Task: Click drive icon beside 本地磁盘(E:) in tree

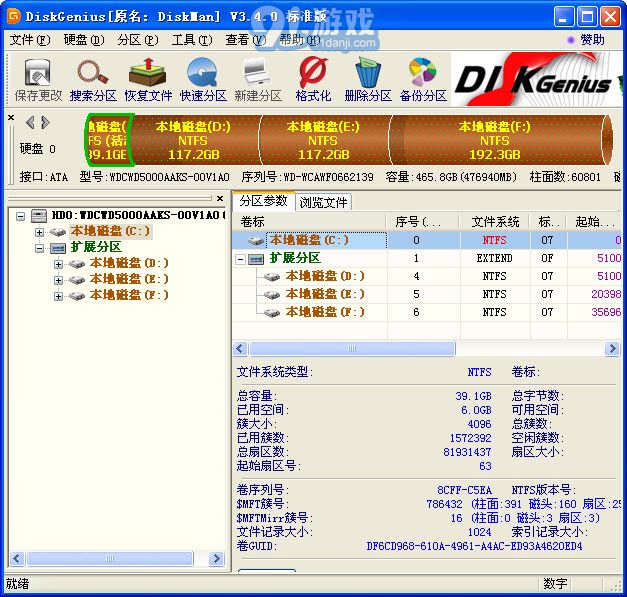Action: pos(77,280)
